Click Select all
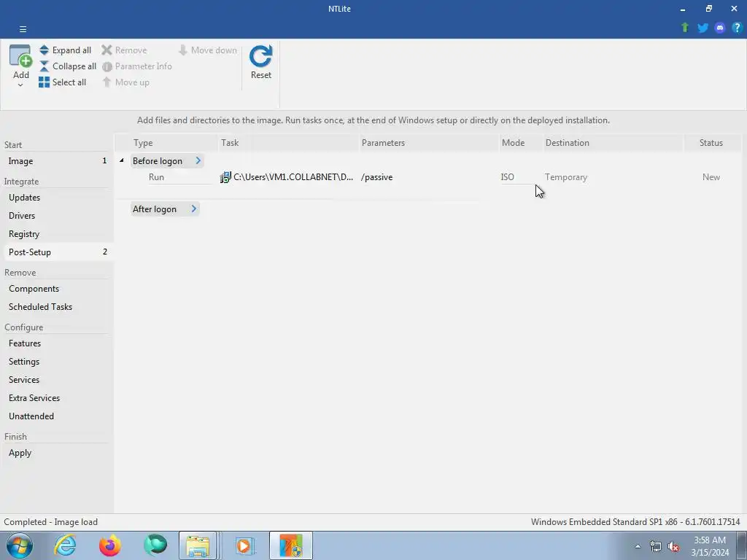This screenshot has width=747, height=560. (x=63, y=82)
